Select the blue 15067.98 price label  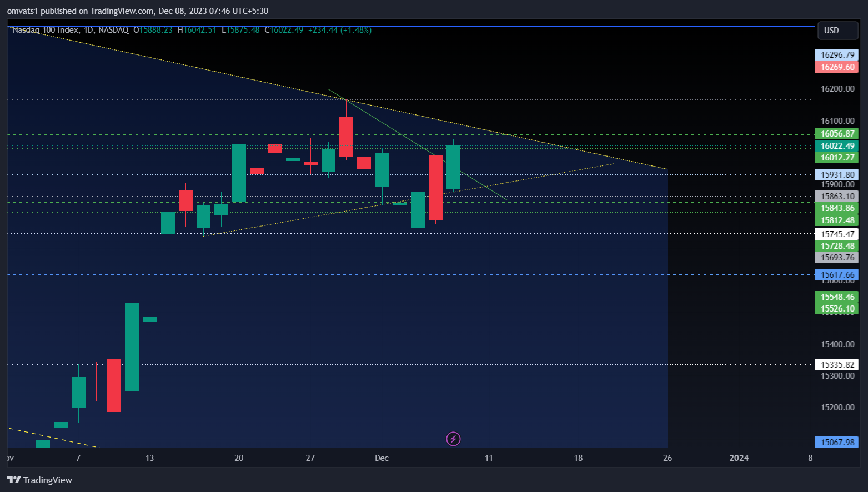[x=837, y=443]
